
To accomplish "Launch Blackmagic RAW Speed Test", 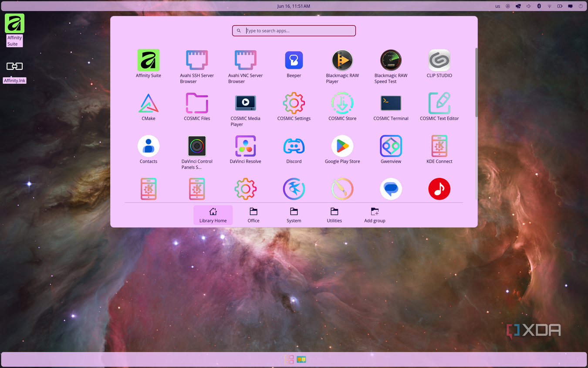I will click(x=391, y=66).
